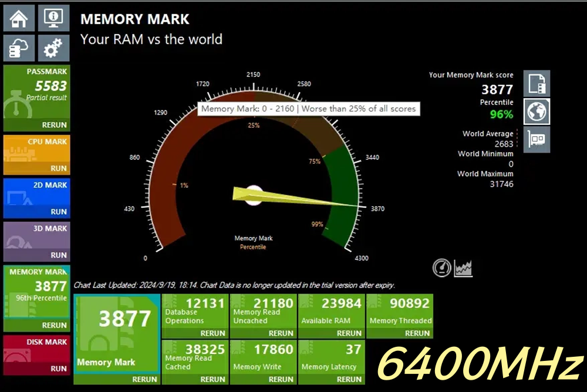
Task: Rerun the Database Operations test
Action: click(x=212, y=333)
